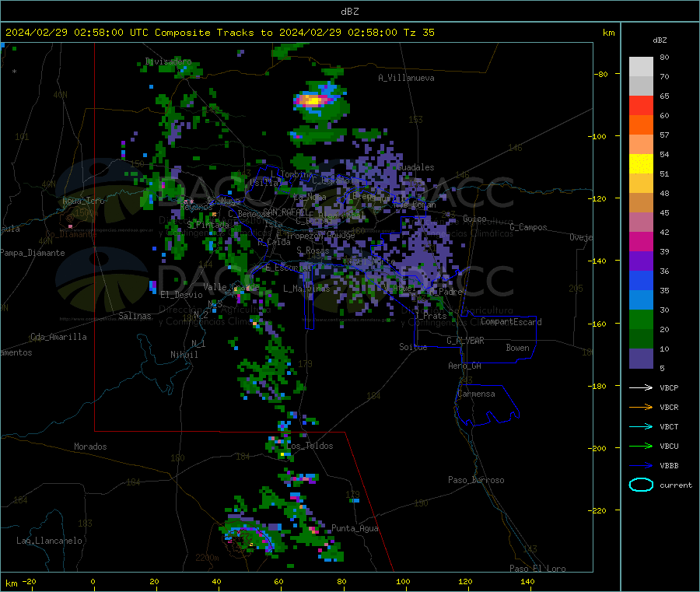Click the Aero_GA map label
This screenshot has width=700, height=592.
coord(465,366)
